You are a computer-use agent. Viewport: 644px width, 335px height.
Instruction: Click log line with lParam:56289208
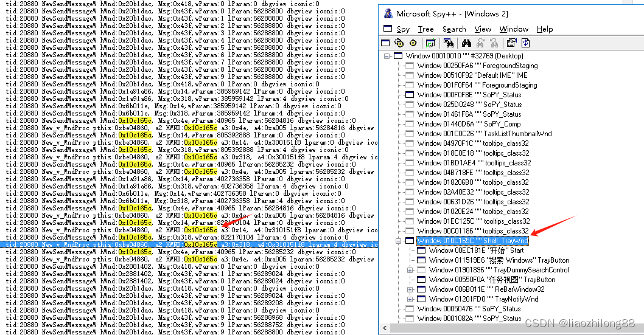[x=175, y=303]
